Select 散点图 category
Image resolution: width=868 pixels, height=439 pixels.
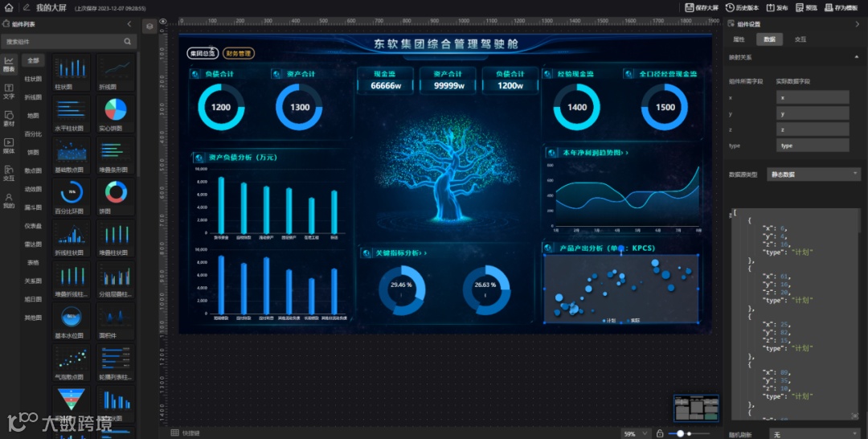point(33,170)
